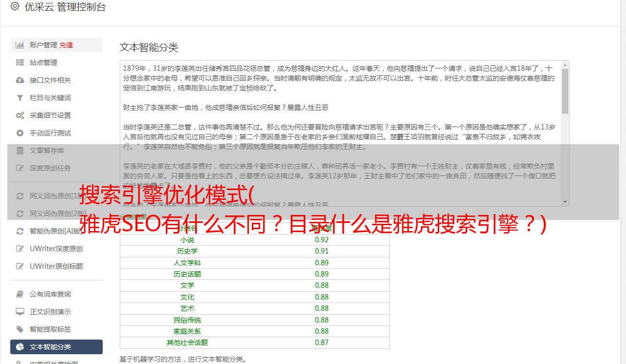This screenshot has width=626, height=364.
Task: Click the gear icon beside 优采云 管理控制台
Action: pyautogui.click(x=15, y=6)
